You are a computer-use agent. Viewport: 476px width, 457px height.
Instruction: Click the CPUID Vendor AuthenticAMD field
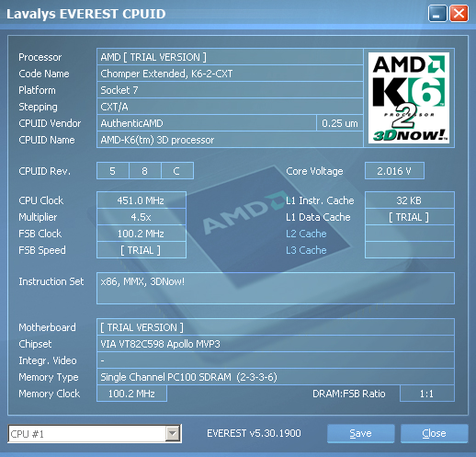tap(207, 123)
